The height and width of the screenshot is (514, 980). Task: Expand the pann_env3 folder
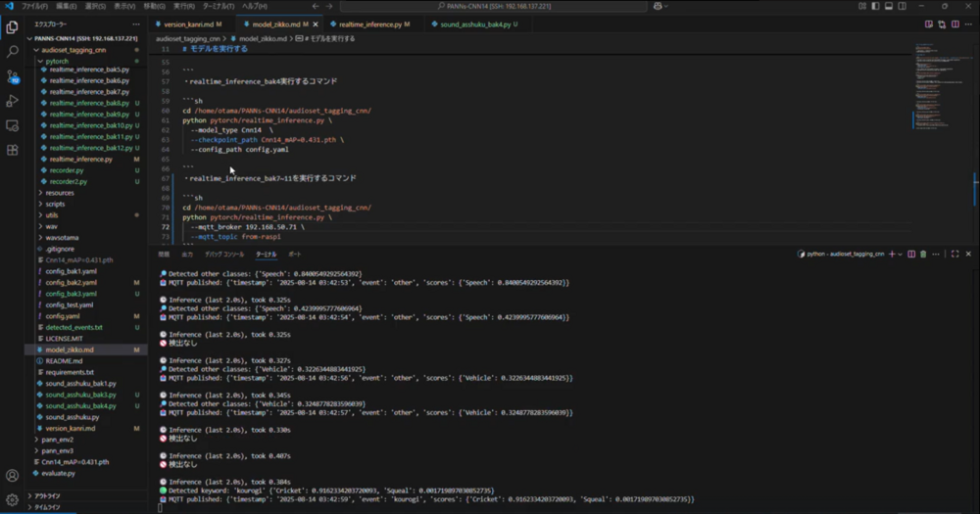pos(57,451)
